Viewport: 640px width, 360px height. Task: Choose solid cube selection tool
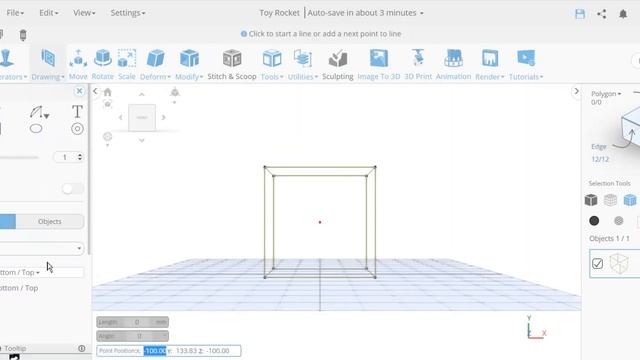[x=591, y=200]
